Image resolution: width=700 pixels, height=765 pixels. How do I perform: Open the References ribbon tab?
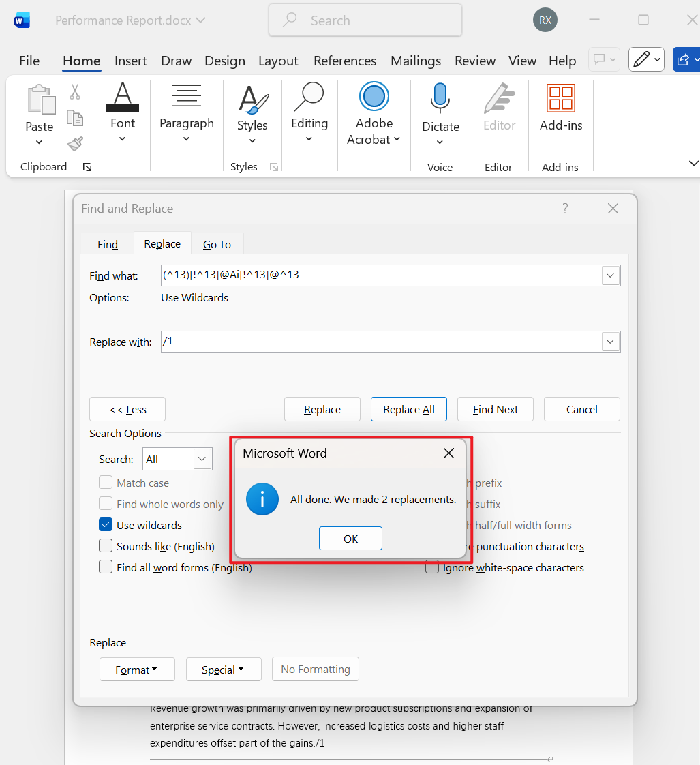tap(344, 61)
